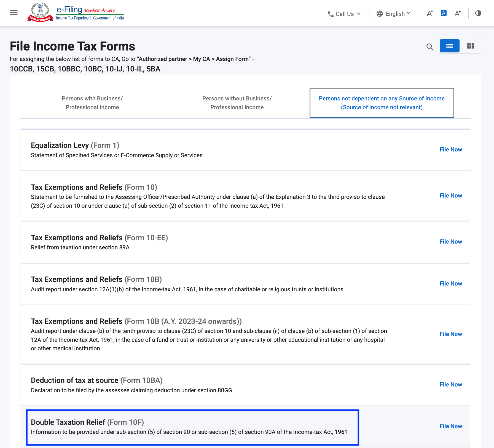This screenshot has width=494, height=448.
Task: Click the globe language icon
Action: pyautogui.click(x=380, y=14)
